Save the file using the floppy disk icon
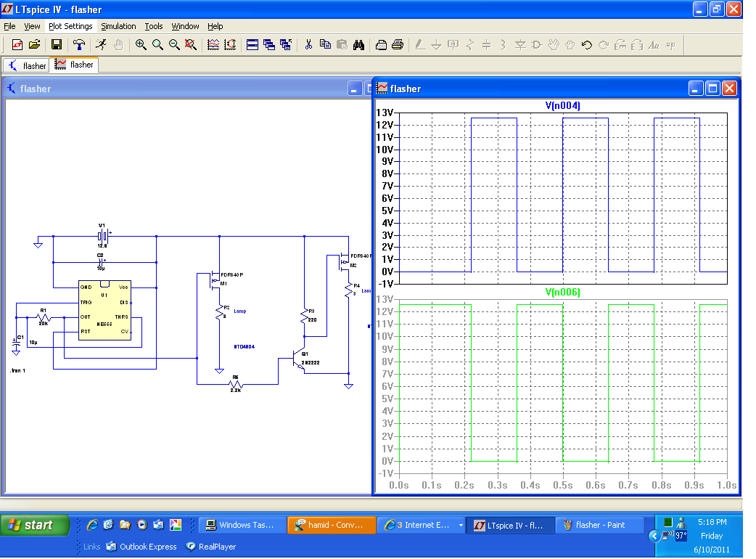The height and width of the screenshot is (559, 756). point(57,45)
